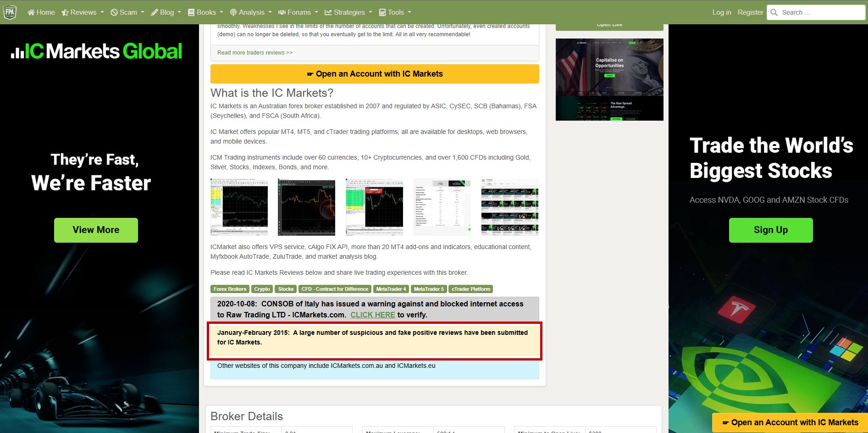Expand the Analysis dropdown menu
The width and height of the screenshot is (868, 433).
[251, 12]
